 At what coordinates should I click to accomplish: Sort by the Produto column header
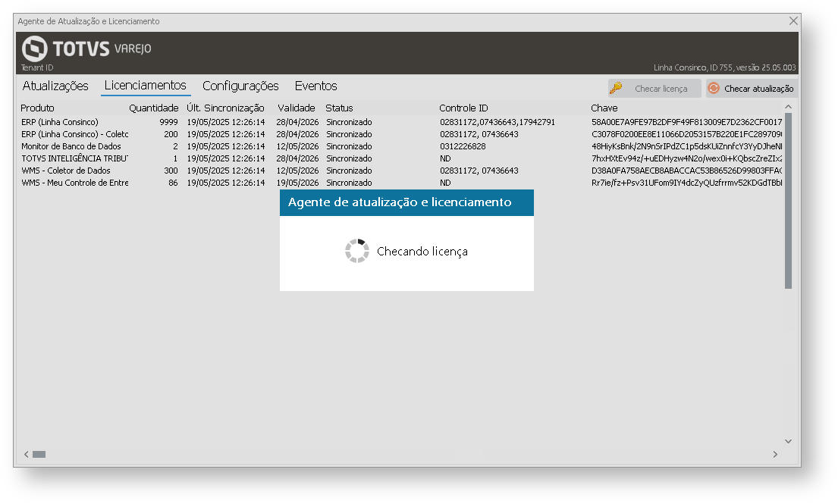point(37,108)
